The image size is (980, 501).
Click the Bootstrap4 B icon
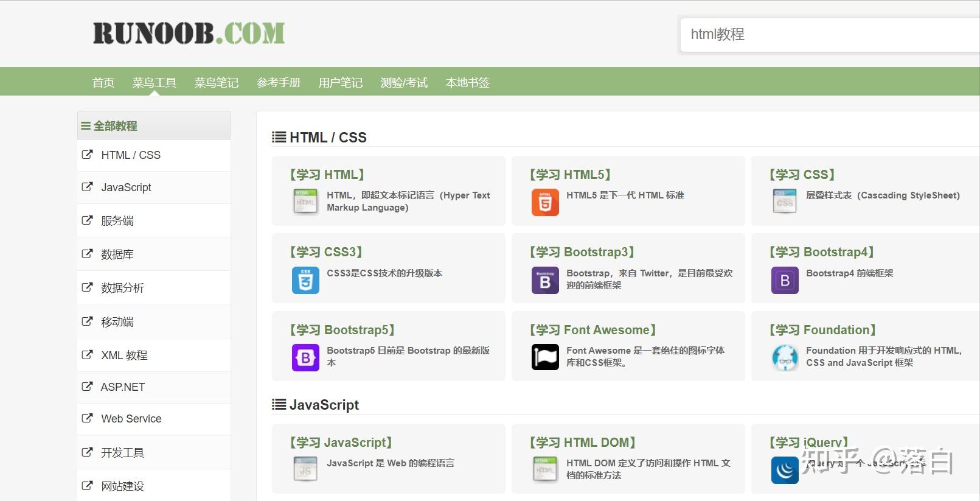pos(785,280)
